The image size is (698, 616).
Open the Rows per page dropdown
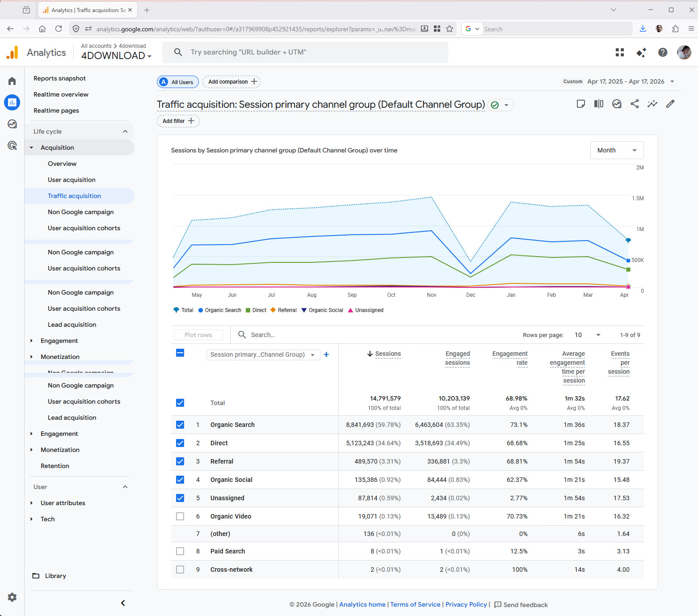click(x=587, y=335)
